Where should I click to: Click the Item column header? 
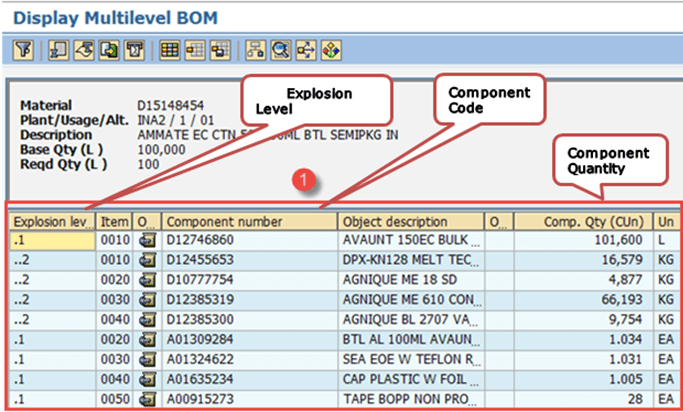114,220
